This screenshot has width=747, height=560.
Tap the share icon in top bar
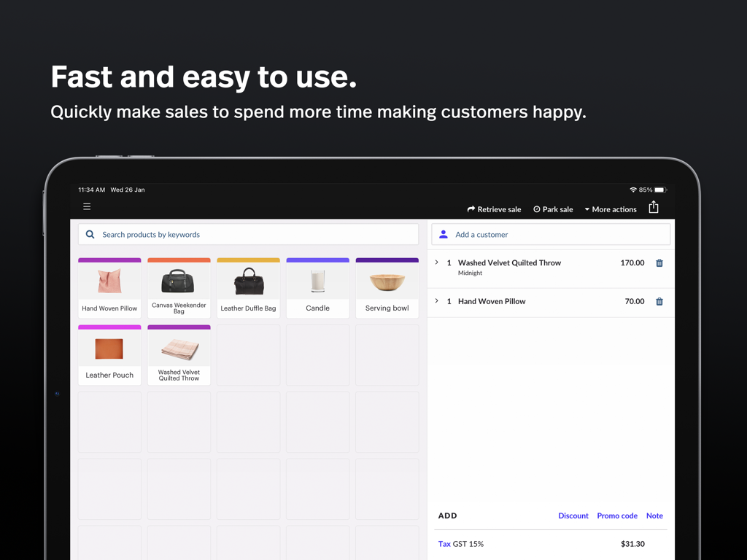[654, 208]
